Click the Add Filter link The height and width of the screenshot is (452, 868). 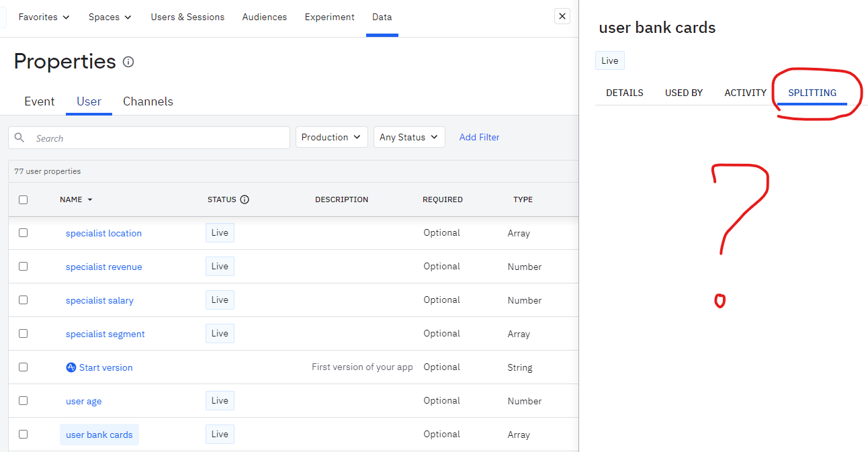point(479,138)
